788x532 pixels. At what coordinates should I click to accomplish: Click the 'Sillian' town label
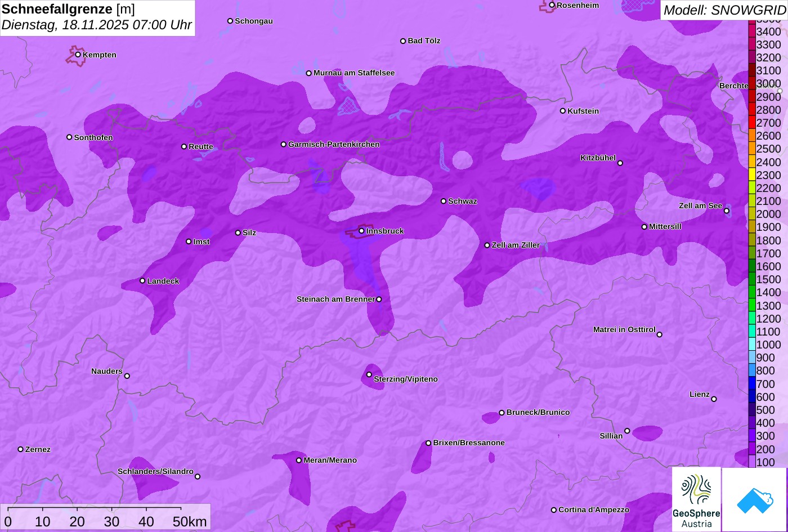coord(611,436)
